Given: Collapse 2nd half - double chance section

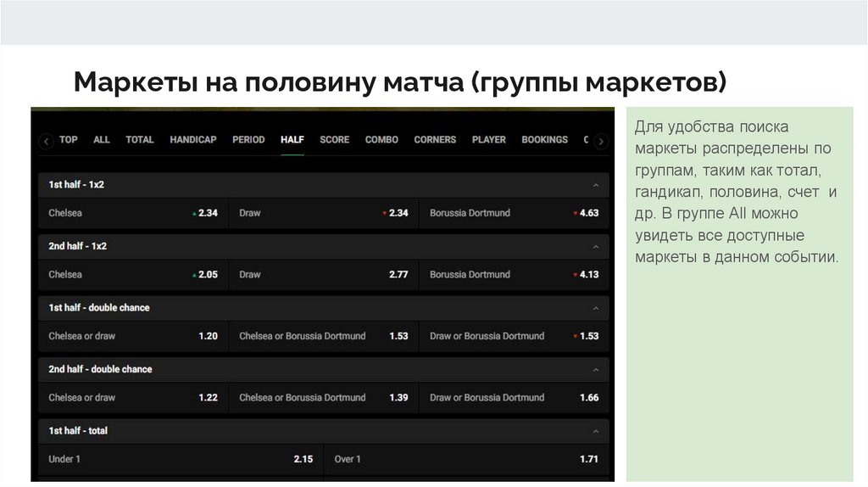Looking at the screenshot, I should [596, 370].
